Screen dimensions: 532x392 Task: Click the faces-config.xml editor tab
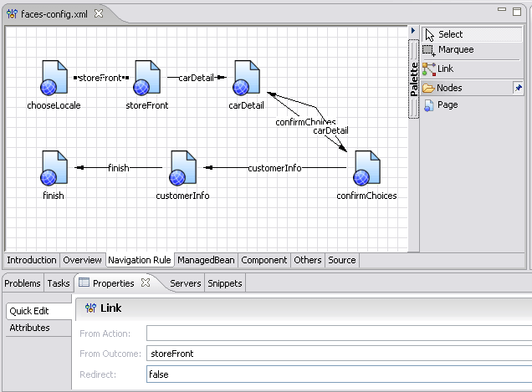tap(54, 14)
